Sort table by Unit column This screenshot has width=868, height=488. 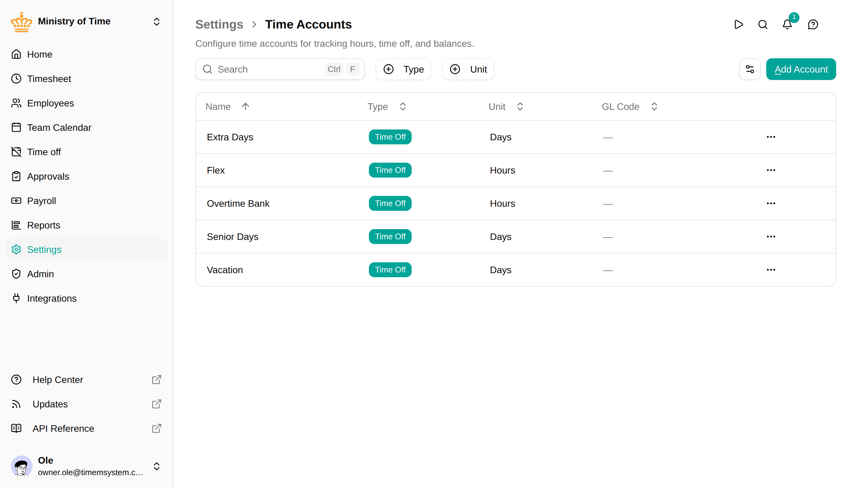tap(506, 106)
